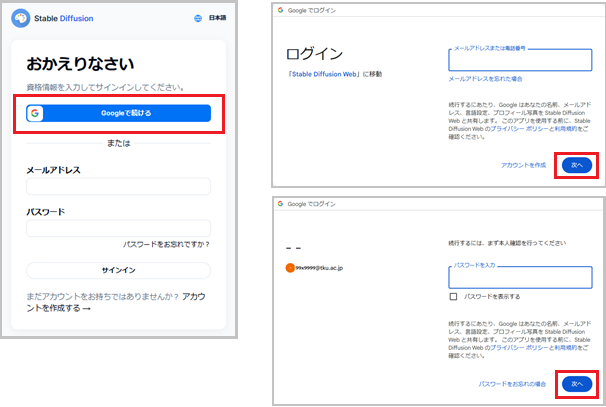Focus the パスワード field in Stable Diffusion form

[119, 228]
